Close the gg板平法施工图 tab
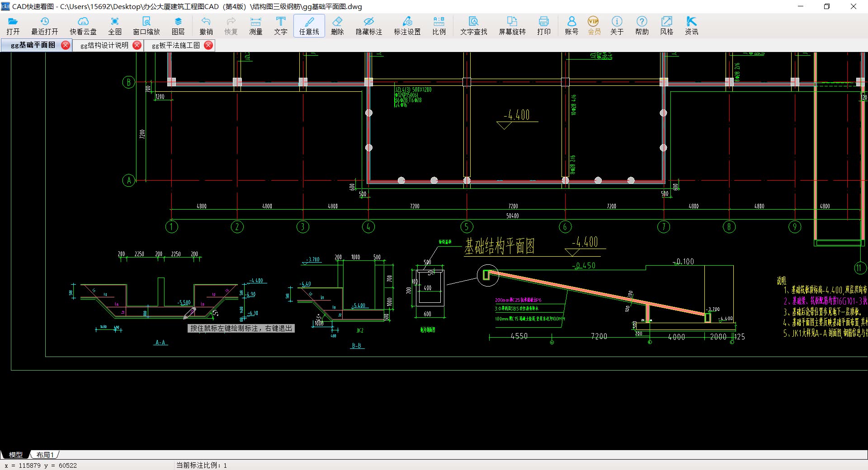Viewport: 868px width, 470px height. 208,45
